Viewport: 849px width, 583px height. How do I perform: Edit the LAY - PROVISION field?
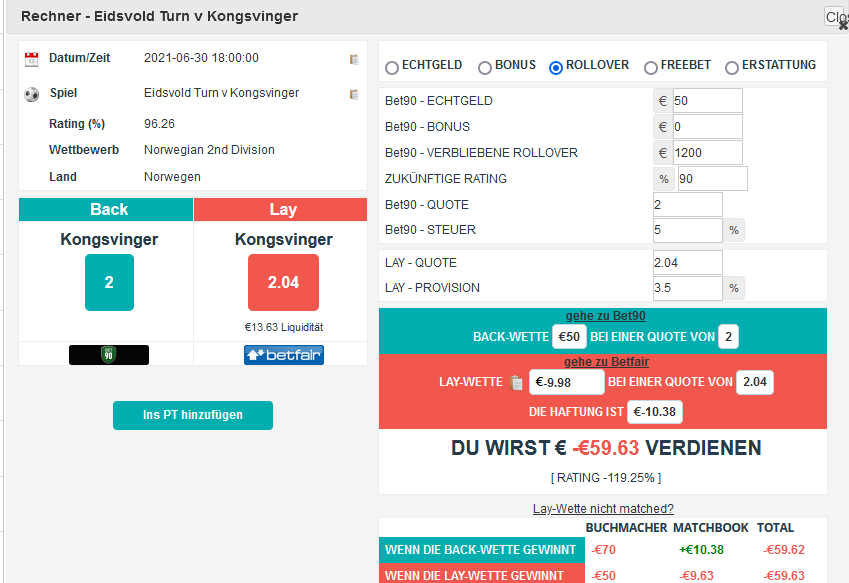(688, 288)
